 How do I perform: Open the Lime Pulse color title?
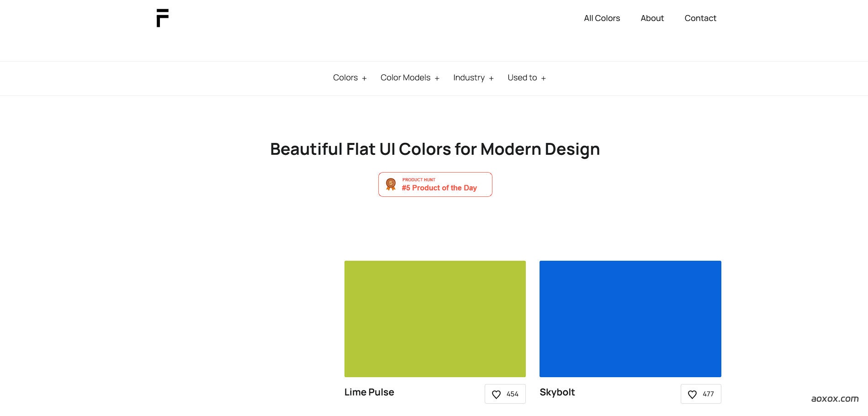369,392
